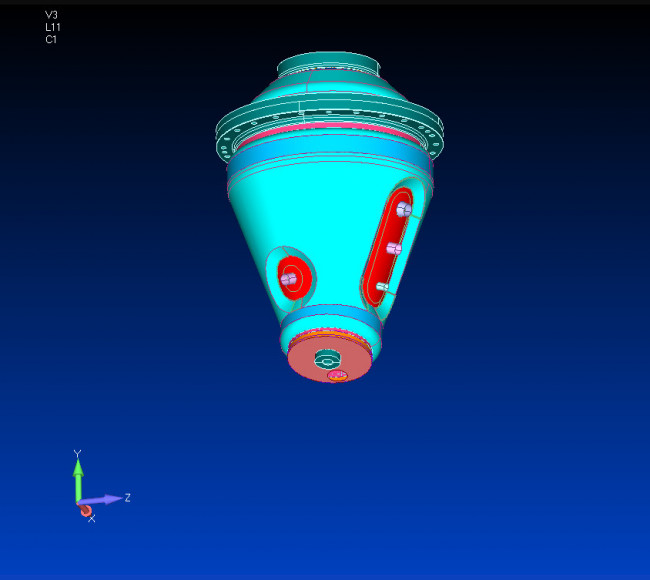The width and height of the screenshot is (650, 580).
Task: Select the center boss on the bottom cap
Action: tap(327, 357)
